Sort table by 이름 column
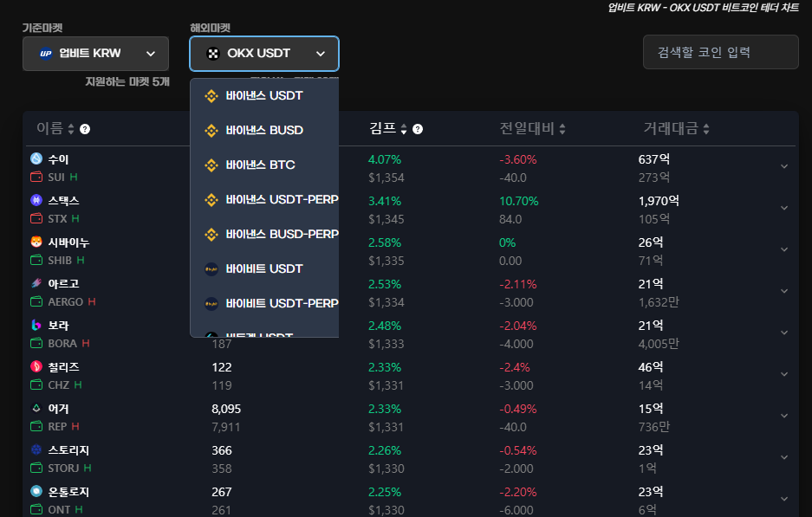The image size is (812, 517). pos(55,129)
